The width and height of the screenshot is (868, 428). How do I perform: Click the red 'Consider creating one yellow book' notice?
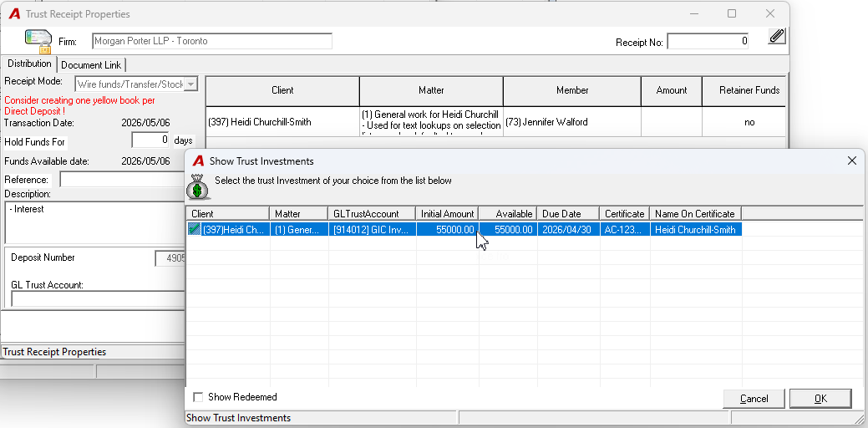pyautogui.click(x=79, y=106)
